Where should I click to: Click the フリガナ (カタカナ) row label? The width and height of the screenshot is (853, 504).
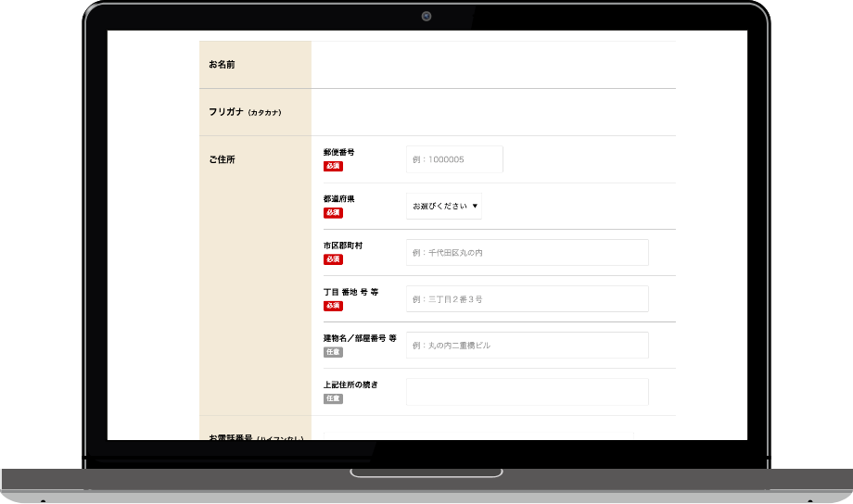(x=245, y=112)
